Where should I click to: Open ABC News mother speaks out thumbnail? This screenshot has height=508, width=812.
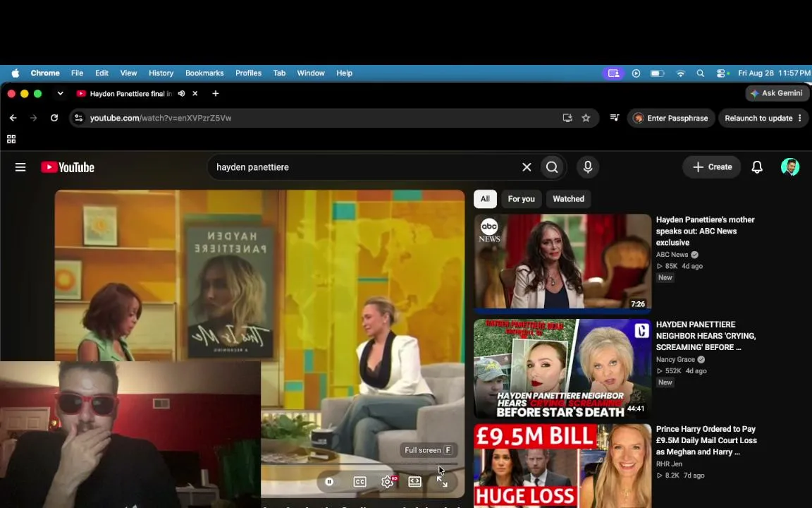562,263
